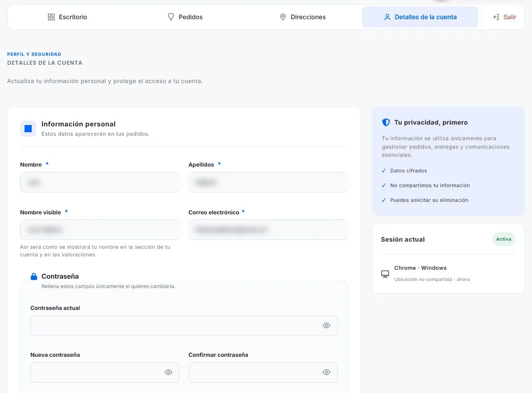Open the Escritorio tab
The image size is (532, 393).
click(x=67, y=17)
